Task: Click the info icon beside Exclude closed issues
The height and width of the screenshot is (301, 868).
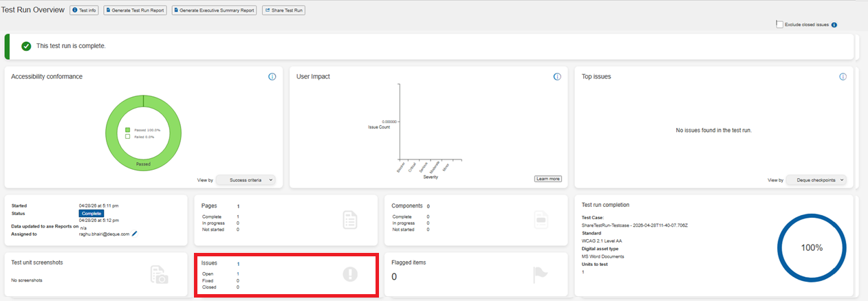Action: click(834, 25)
